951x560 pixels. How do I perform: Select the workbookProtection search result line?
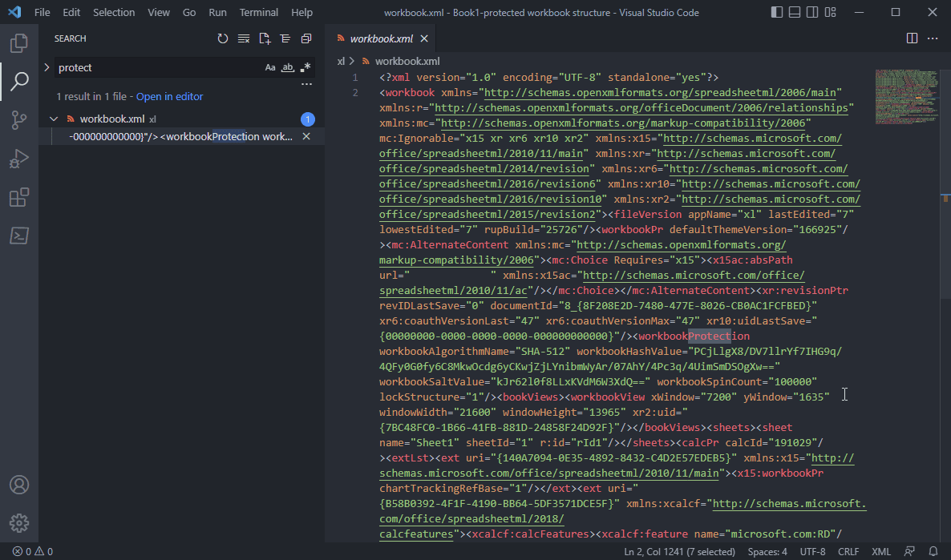180,136
